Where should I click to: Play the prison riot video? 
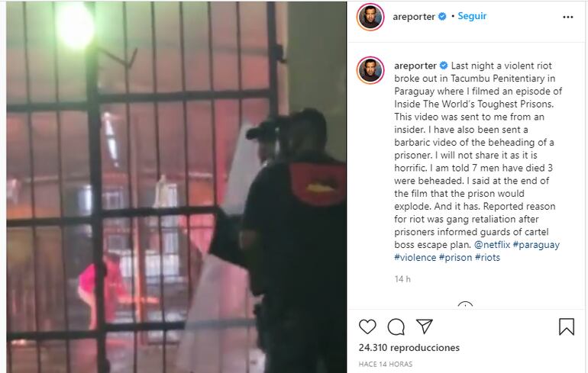tap(176, 187)
